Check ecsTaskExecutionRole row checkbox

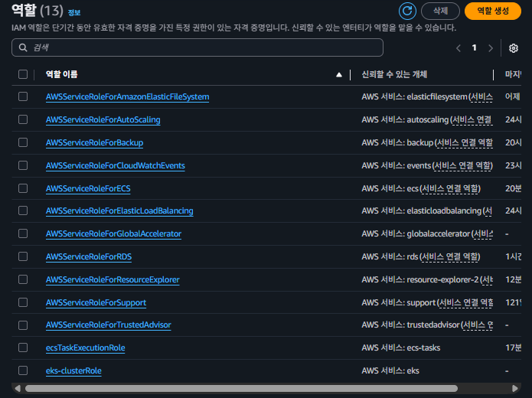click(x=23, y=347)
